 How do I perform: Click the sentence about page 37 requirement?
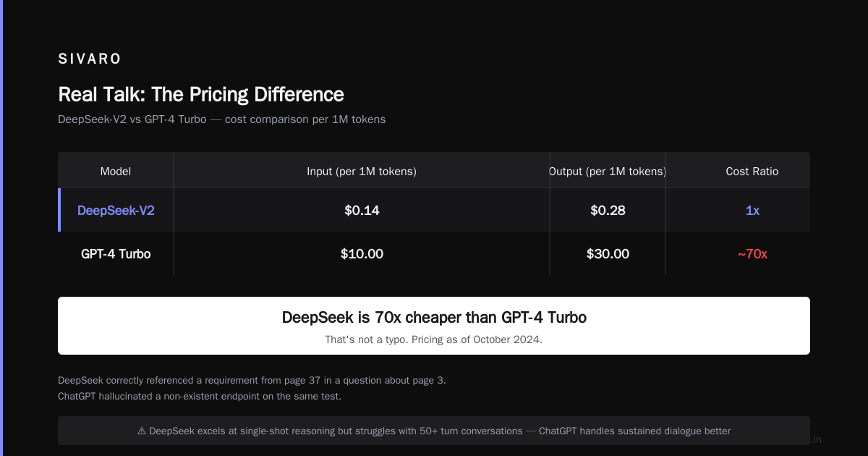coord(252,380)
